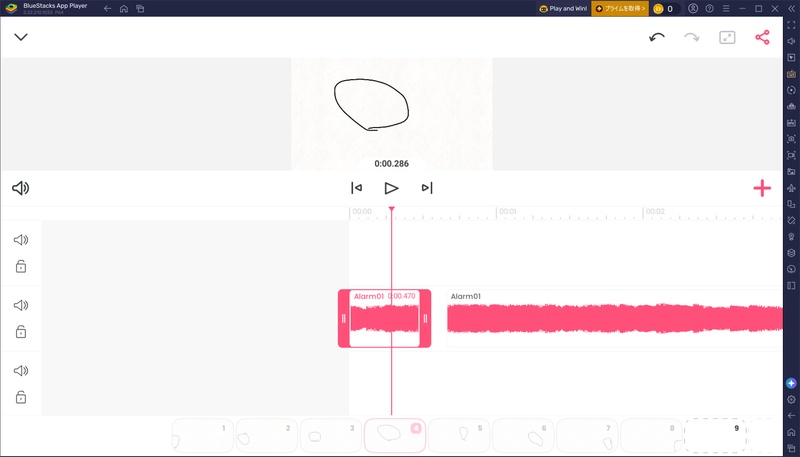Open BlueStacks hamburger menu
The height and width of the screenshot is (457, 800).
pyautogui.click(x=726, y=9)
